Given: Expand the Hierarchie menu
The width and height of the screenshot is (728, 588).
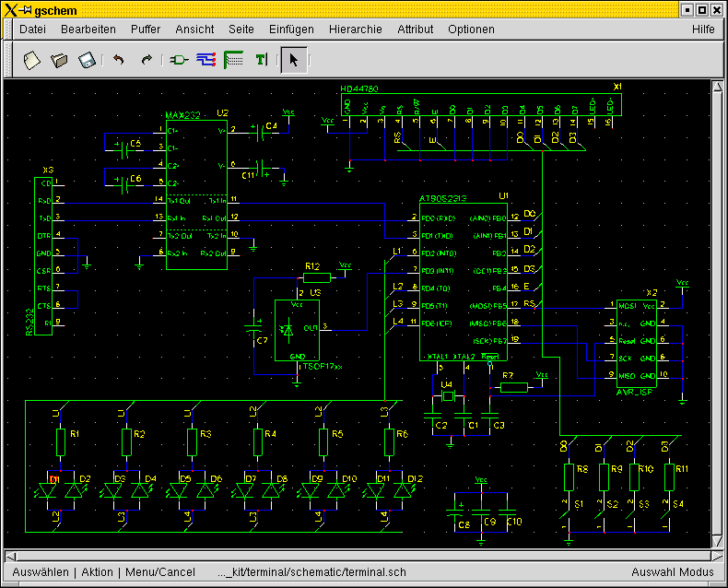Looking at the screenshot, I should pos(355,29).
